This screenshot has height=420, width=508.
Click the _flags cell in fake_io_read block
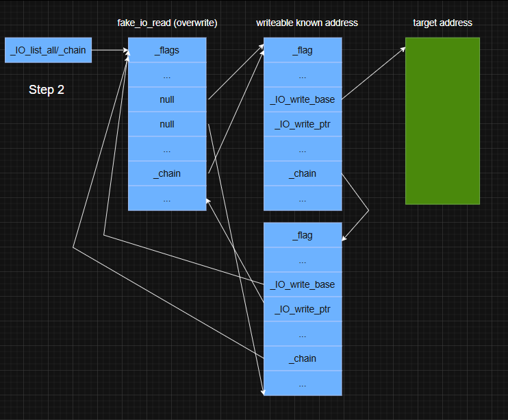coord(167,50)
